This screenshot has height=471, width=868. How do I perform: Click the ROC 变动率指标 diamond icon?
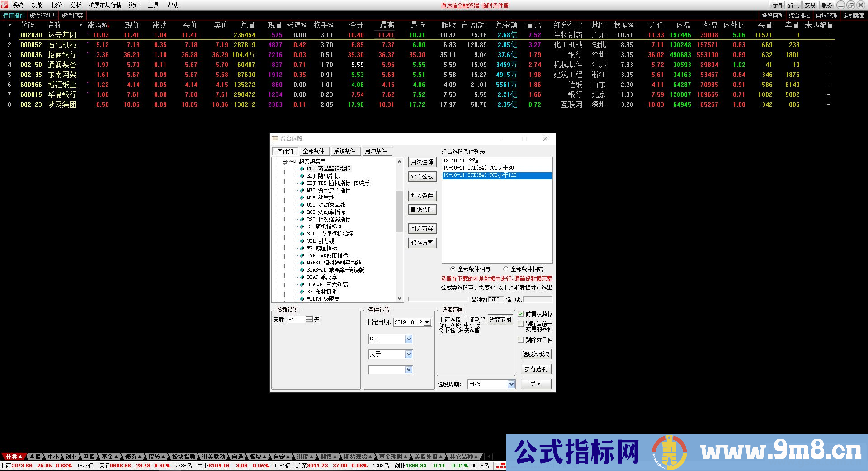(302, 212)
